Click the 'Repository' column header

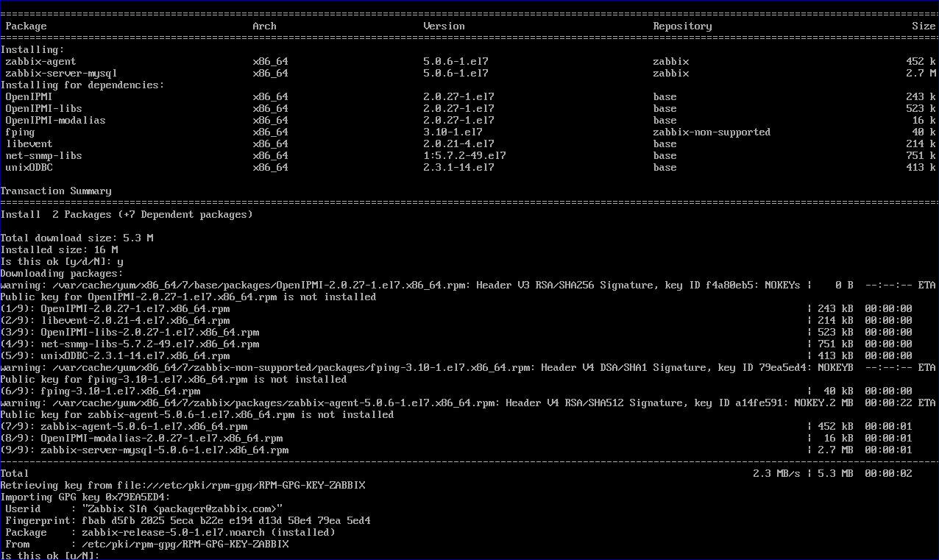[x=682, y=26]
